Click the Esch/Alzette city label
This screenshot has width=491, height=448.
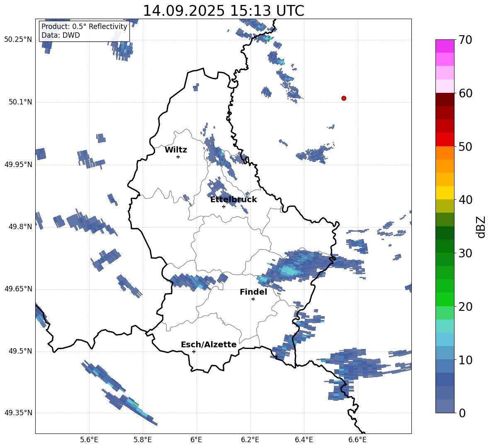click(209, 344)
